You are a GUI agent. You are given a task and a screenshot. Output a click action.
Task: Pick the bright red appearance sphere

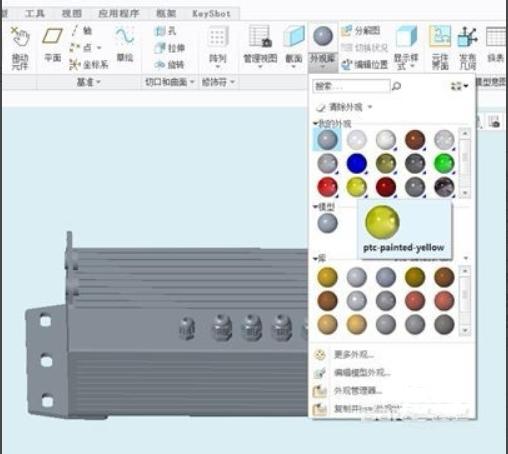(x=327, y=187)
